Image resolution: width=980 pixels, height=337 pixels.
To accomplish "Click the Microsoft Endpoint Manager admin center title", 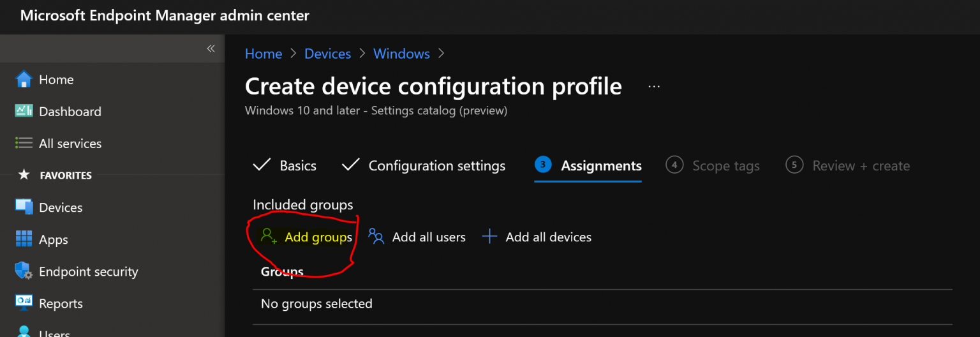I will 165,16.
